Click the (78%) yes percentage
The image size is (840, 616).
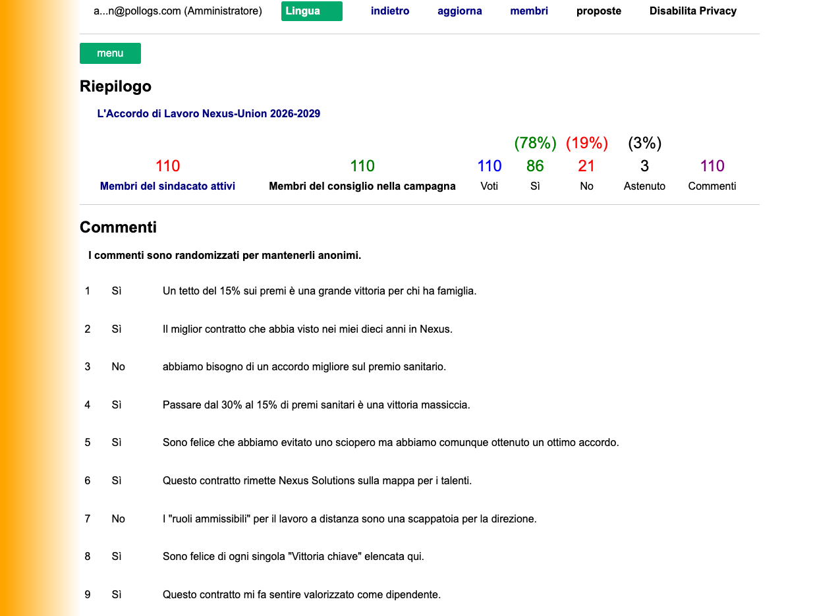point(535,143)
